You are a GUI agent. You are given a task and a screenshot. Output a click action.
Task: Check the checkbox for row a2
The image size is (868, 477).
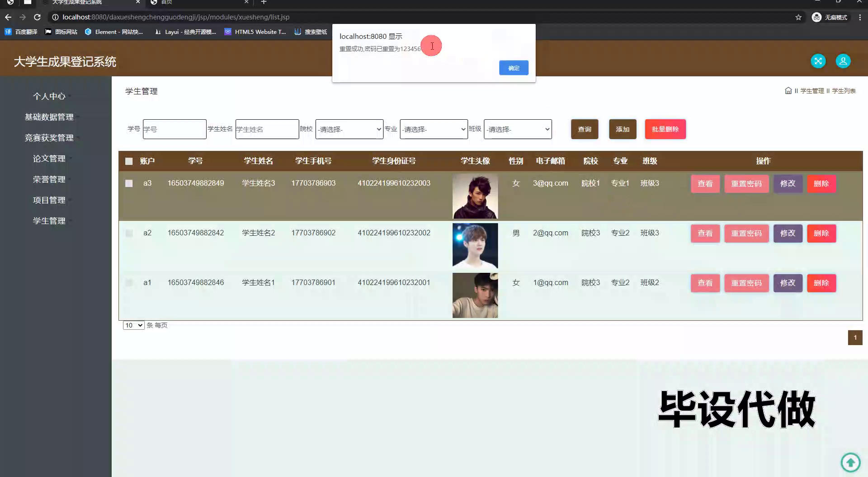[129, 233]
